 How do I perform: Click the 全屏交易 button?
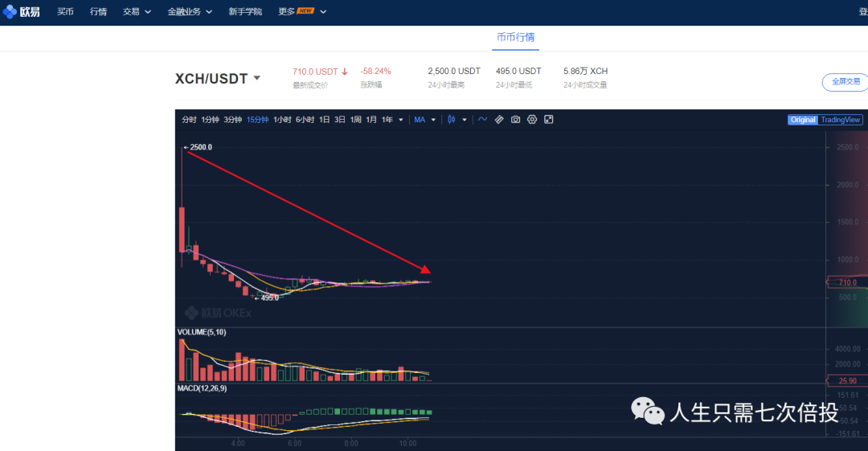(845, 82)
